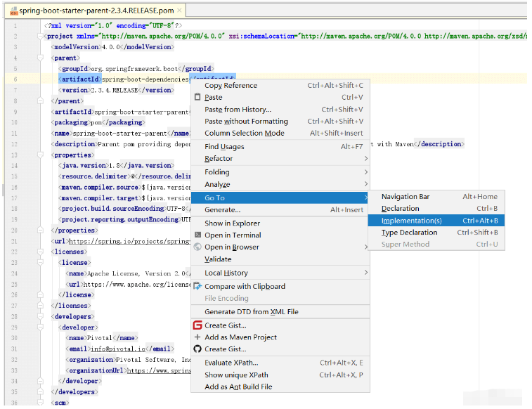This screenshot has height=409, width=532.
Task: Click the selected artifactId tag on line 6
Action: [79, 79]
